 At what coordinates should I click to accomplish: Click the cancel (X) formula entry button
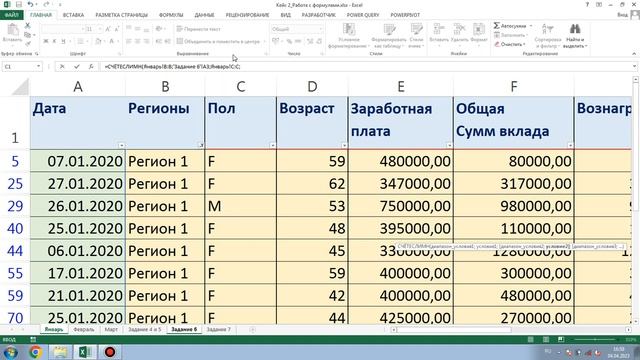[62, 66]
